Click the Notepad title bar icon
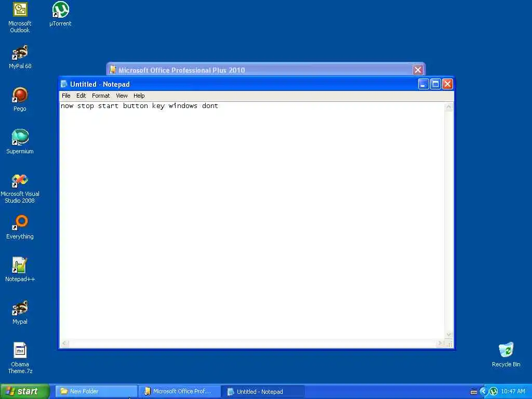Image resolution: width=532 pixels, height=399 pixels. 64,84
